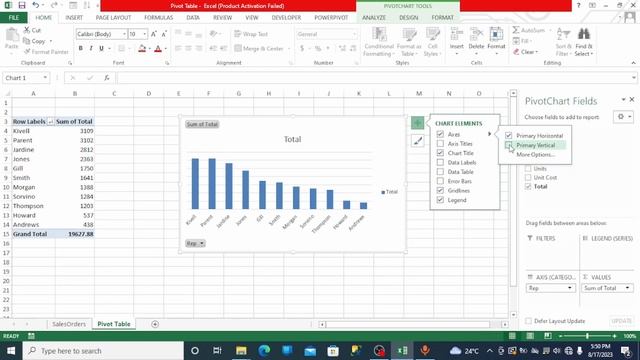Click the Wrap Text command
Viewport: 640px width, 360px height.
pos(251,34)
